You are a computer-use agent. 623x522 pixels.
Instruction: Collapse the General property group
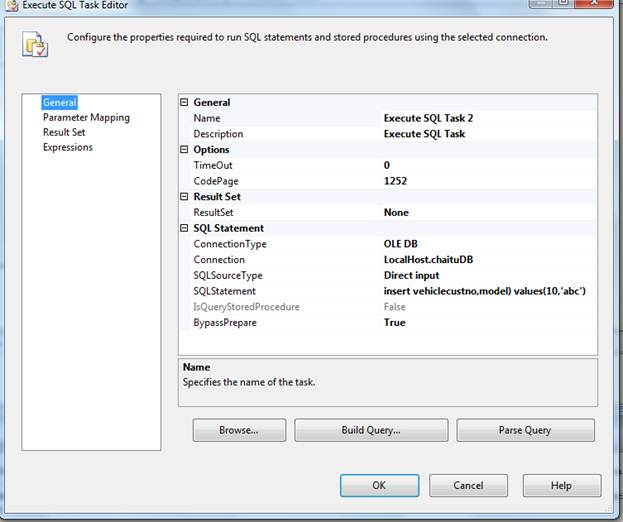(184, 102)
